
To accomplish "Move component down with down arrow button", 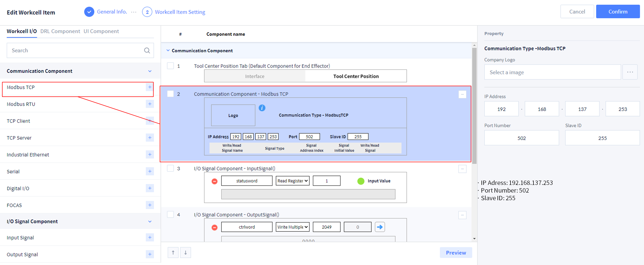I will pos(185,253).
